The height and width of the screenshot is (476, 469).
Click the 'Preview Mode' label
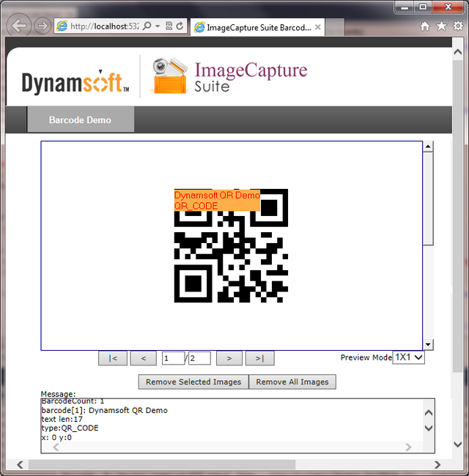point(366,357)
